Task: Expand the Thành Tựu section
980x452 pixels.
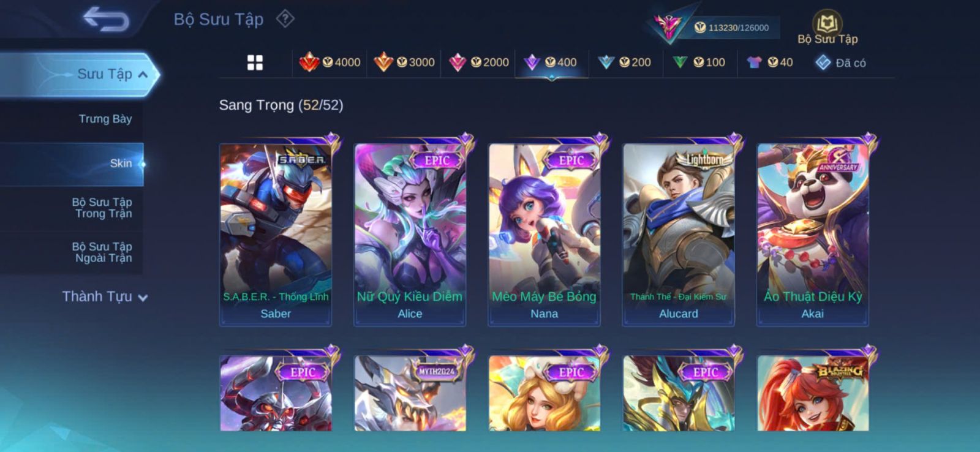Action: [x=105, y=297]
